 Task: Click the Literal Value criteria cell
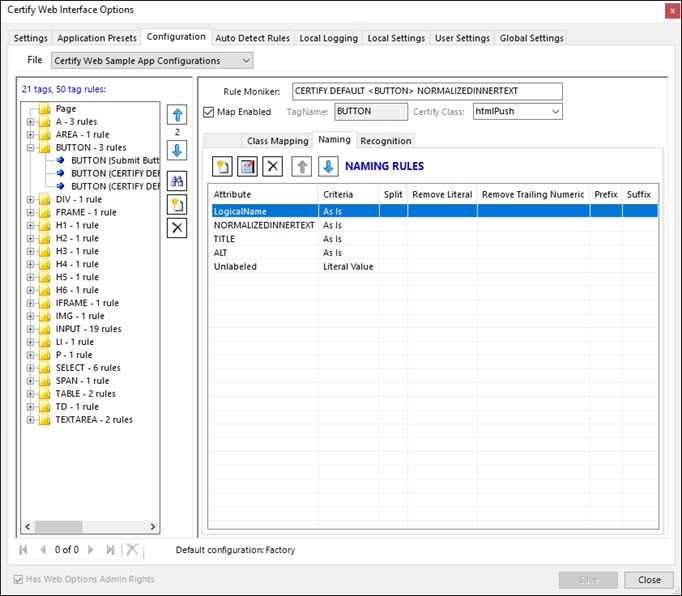click(348, 267)
